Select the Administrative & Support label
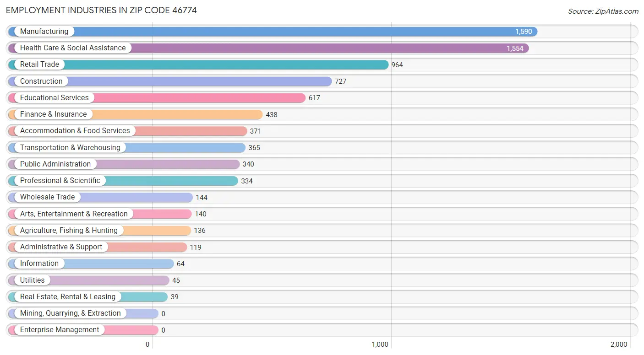644x355 pixels. click(61, 247)
